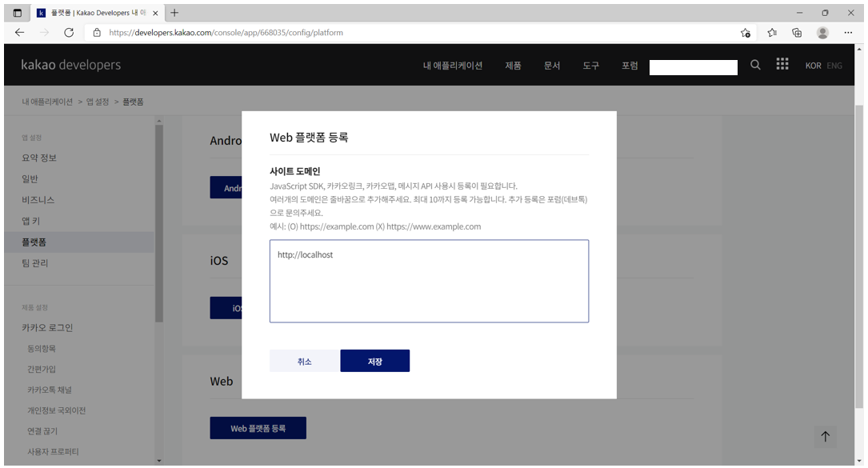Switch language to KOR

click(813, 66)
